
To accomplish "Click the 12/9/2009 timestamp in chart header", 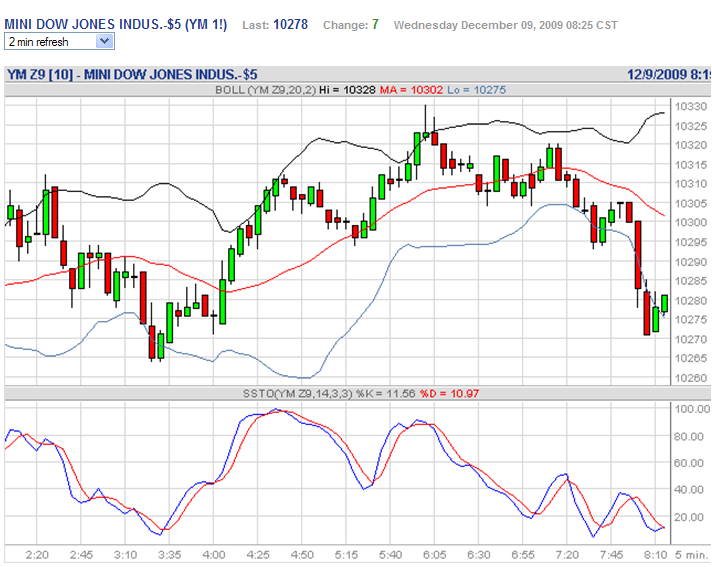I will (668, 74).
